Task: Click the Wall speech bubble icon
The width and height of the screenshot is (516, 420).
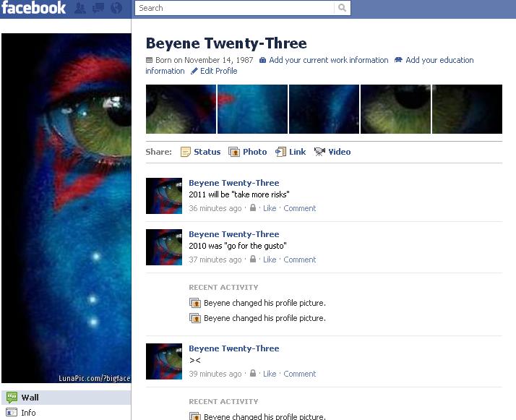Action: [x=12, y=398]
